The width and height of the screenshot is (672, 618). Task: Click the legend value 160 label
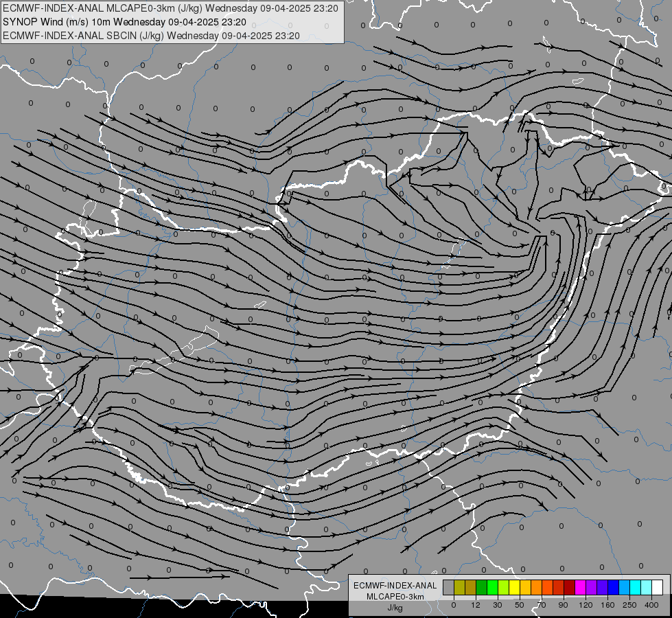607,605
